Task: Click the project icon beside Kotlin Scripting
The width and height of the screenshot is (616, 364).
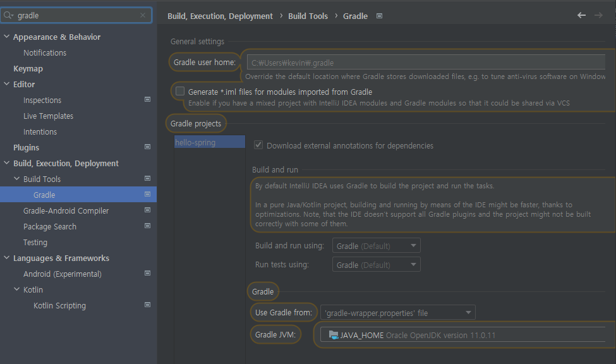Action: pyautogui.click(x=148, y=305)
